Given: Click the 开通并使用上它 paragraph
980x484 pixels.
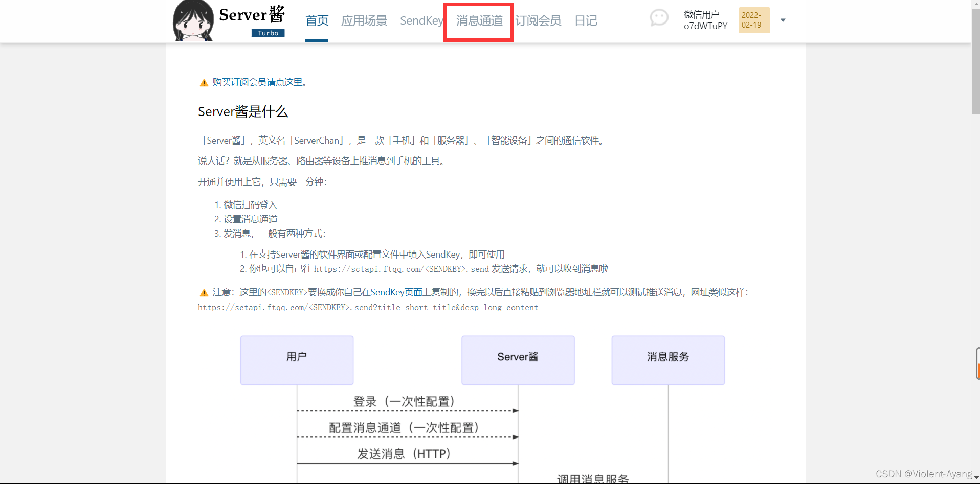Looking at the screenshot, I should [262, 182].
